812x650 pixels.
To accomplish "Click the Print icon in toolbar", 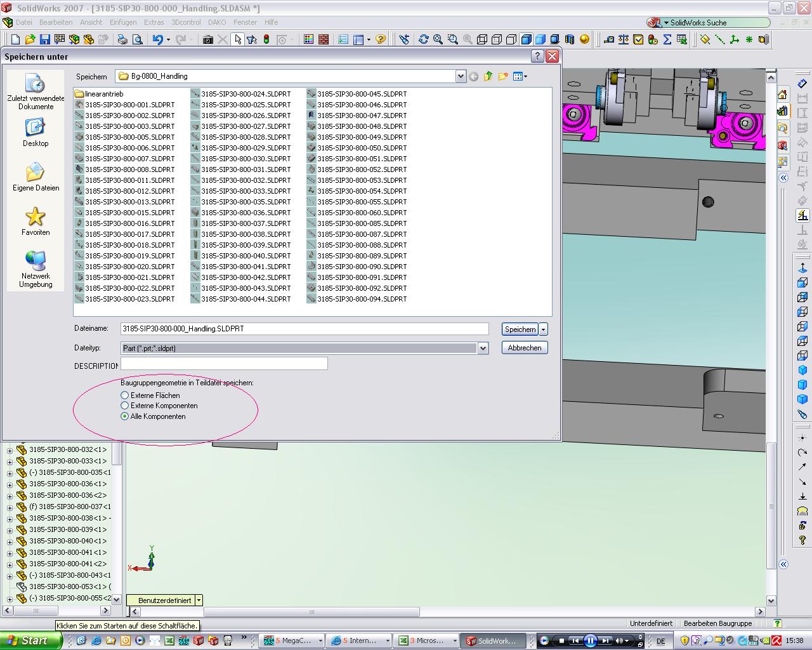I will 122,39.
